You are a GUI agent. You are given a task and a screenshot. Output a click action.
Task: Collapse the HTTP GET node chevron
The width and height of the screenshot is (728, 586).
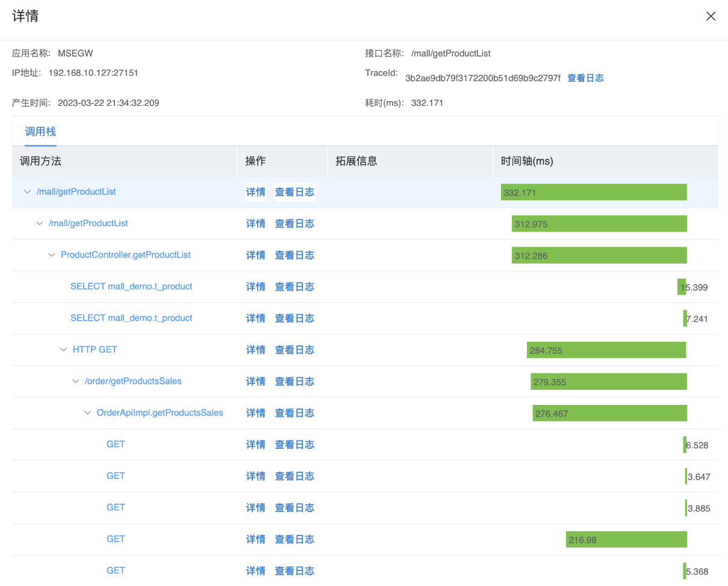(63, 350)
